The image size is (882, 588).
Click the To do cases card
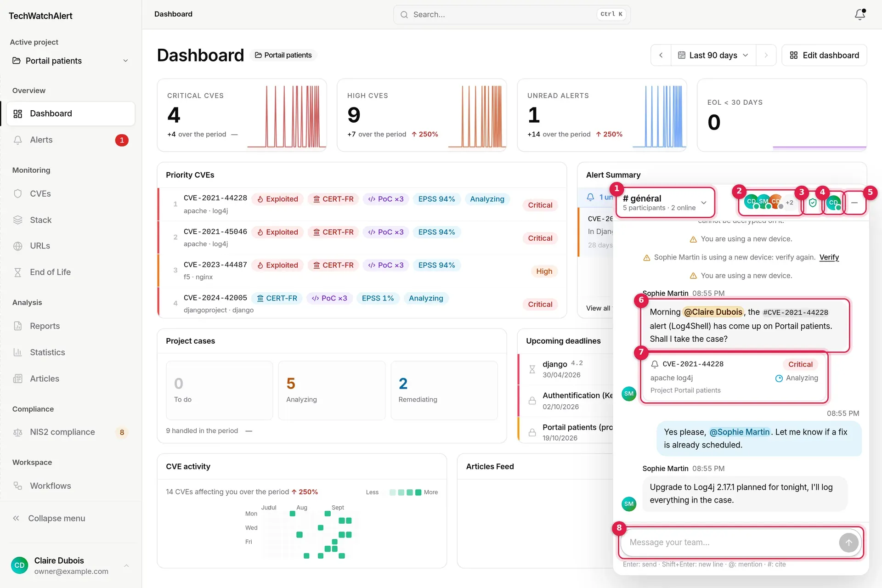click(x=220, y=390)
